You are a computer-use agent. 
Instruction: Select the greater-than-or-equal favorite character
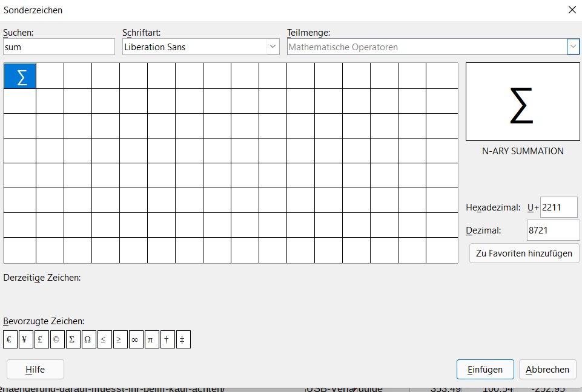point(120,339)
